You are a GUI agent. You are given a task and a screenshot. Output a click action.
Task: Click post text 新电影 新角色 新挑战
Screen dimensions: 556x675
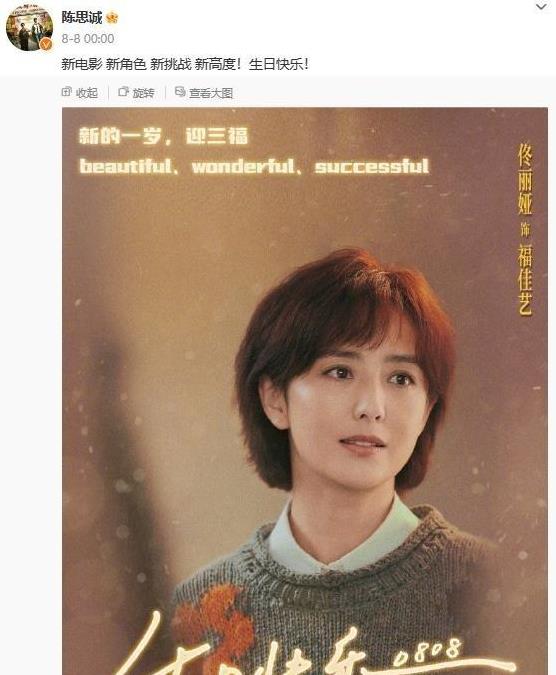[127, 65]
